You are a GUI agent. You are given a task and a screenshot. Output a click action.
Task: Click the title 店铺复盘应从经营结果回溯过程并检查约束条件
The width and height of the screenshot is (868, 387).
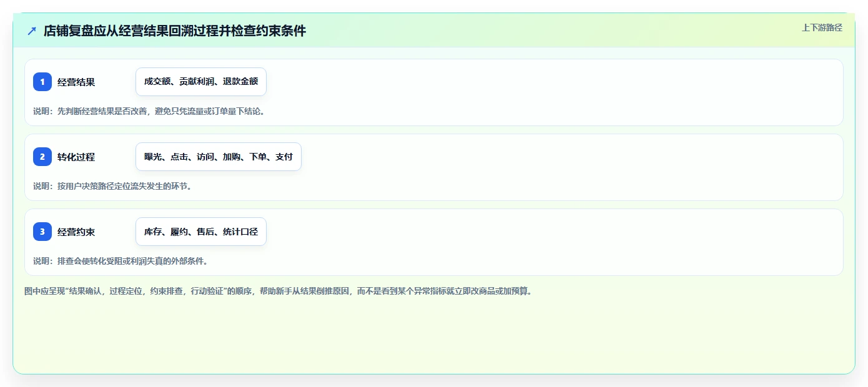tap(175, 31)
